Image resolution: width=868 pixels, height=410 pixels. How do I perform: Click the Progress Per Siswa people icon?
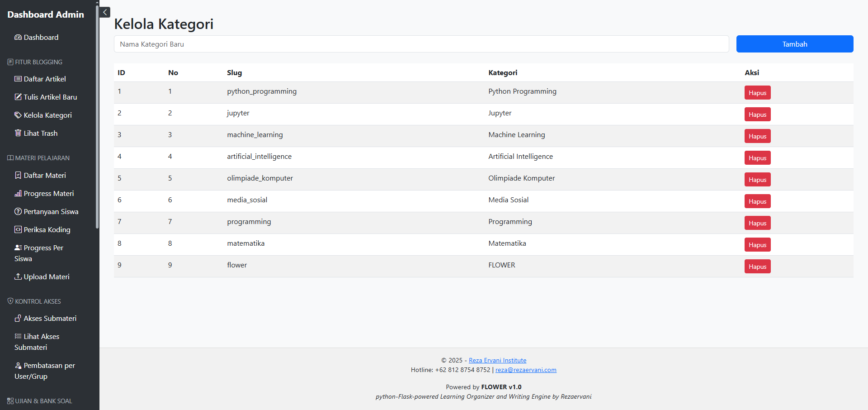pyautogui.click(x=18, y=248)
